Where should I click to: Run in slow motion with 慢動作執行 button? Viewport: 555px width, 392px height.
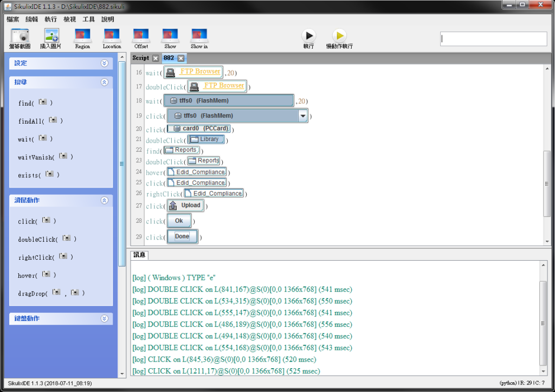tap(339, 36)
